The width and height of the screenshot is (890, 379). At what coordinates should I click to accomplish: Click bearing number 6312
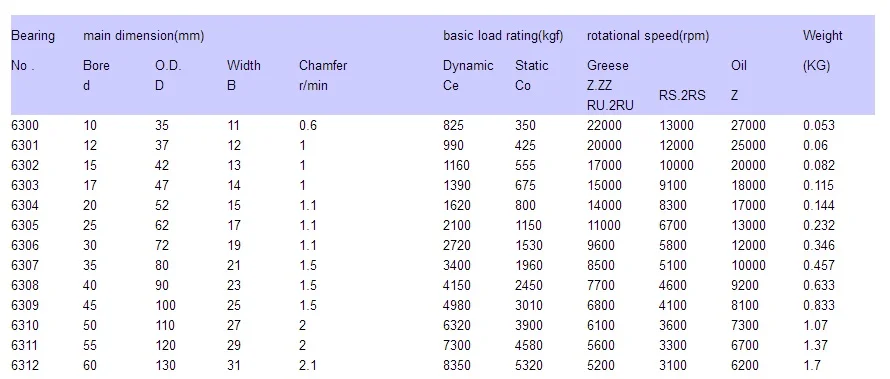[25, 365]
